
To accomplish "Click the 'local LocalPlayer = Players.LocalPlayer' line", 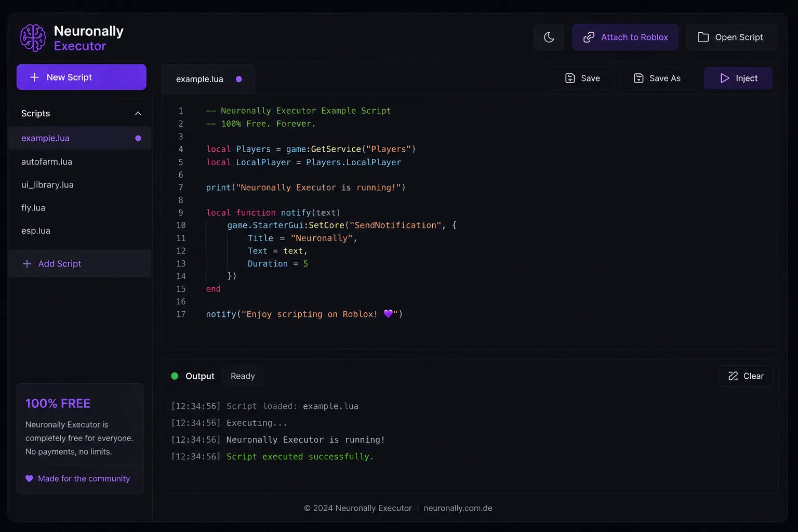I will 303,162.
